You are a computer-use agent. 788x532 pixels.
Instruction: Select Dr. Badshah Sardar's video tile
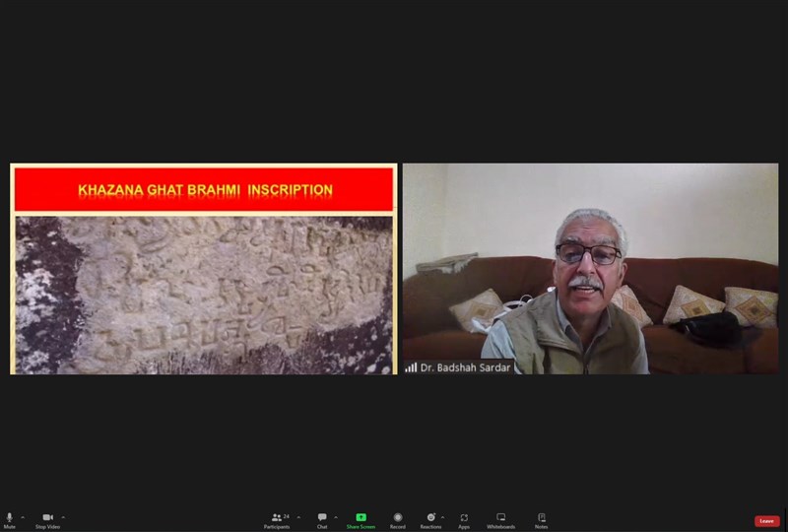click(590, 269)
